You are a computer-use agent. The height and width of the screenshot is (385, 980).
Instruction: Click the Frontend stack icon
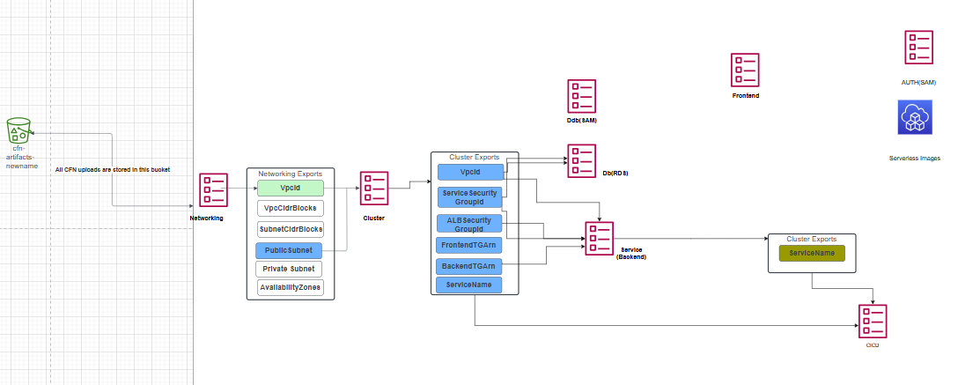745,70
